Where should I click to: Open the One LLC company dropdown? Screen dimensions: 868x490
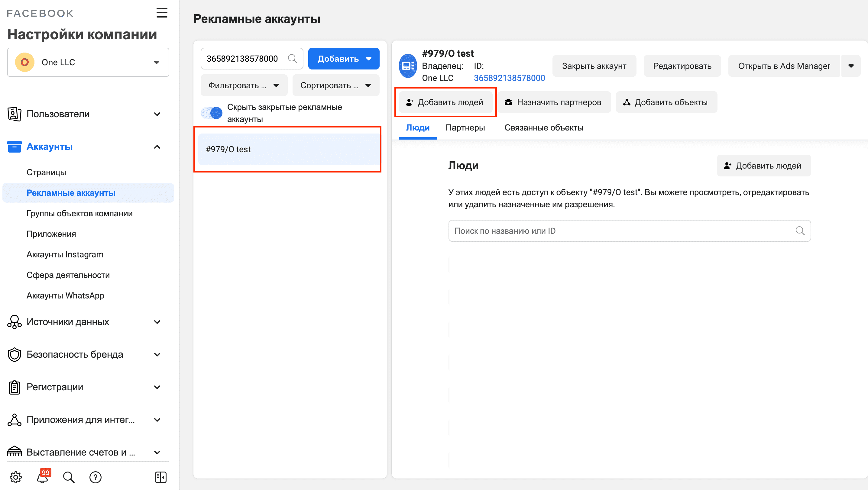coord(88,62)
